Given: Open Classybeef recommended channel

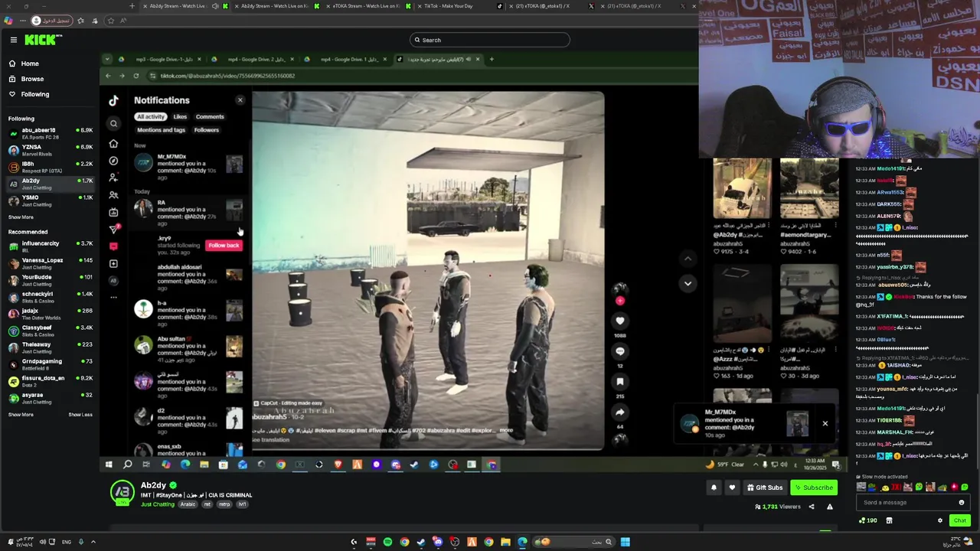Looking at the screenshot, I should point(50,331).
